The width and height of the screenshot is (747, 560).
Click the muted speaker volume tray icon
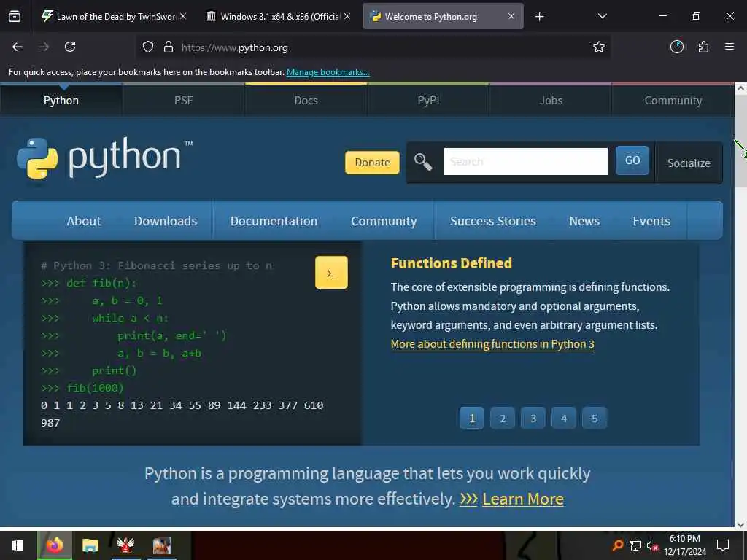click(x=652, y=545)
